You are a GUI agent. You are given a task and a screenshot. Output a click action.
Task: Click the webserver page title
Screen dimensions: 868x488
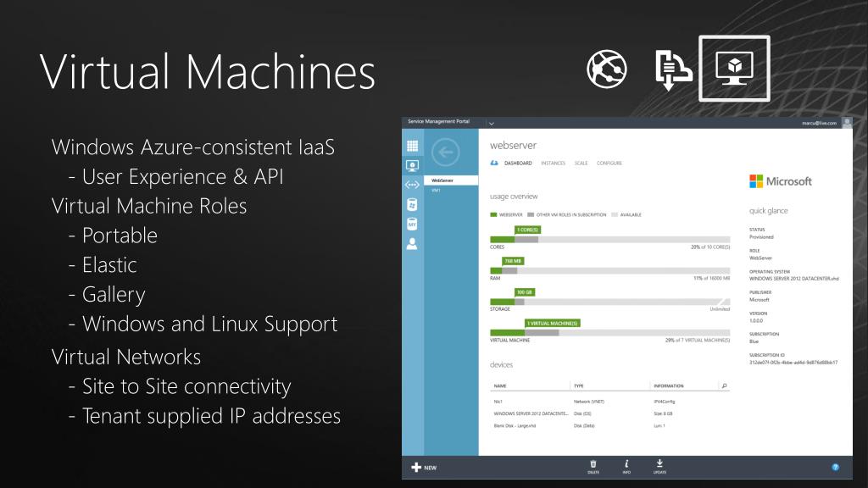[x=513, y=146]
